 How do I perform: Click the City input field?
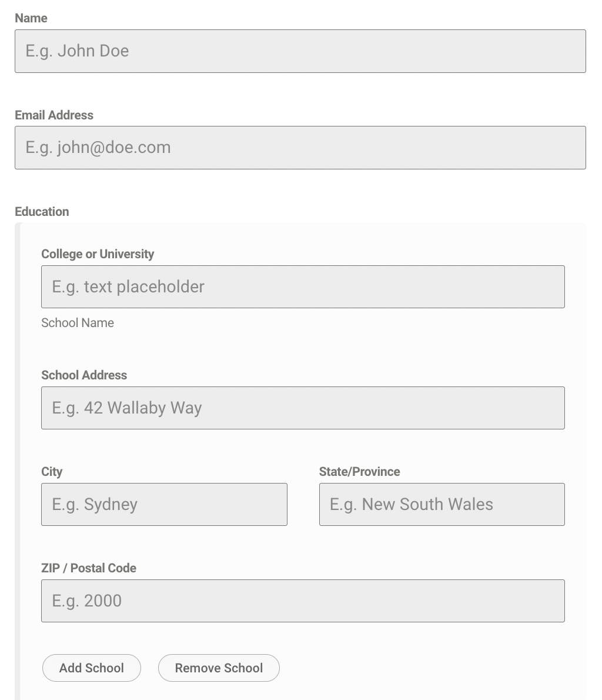pyautogui.click(x=164, y=504)
